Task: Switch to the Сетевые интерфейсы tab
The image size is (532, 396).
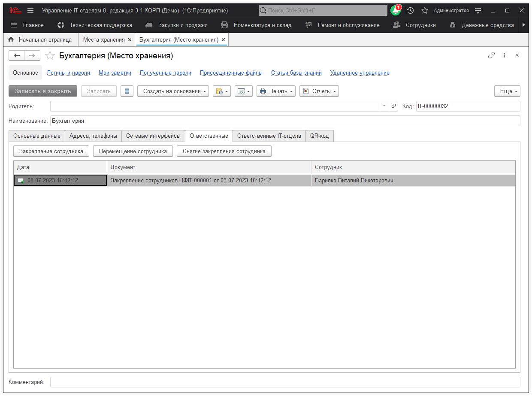Action: [153, 136]
